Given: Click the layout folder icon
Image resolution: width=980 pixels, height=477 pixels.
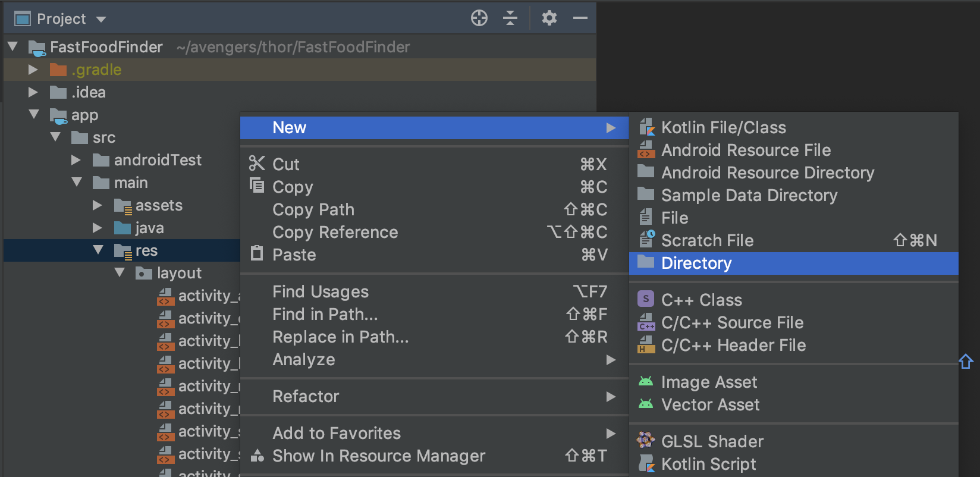Looking at the screenshot, I should 144,273.
